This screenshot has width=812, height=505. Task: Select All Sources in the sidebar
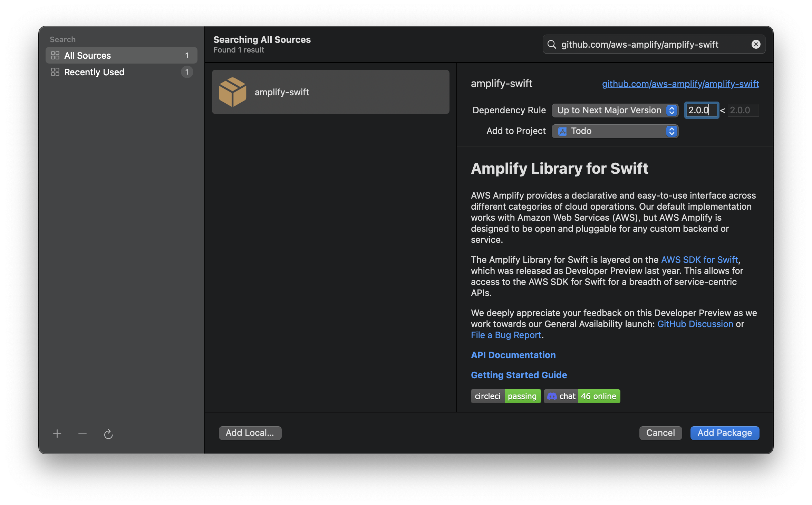tap(122, 55)
